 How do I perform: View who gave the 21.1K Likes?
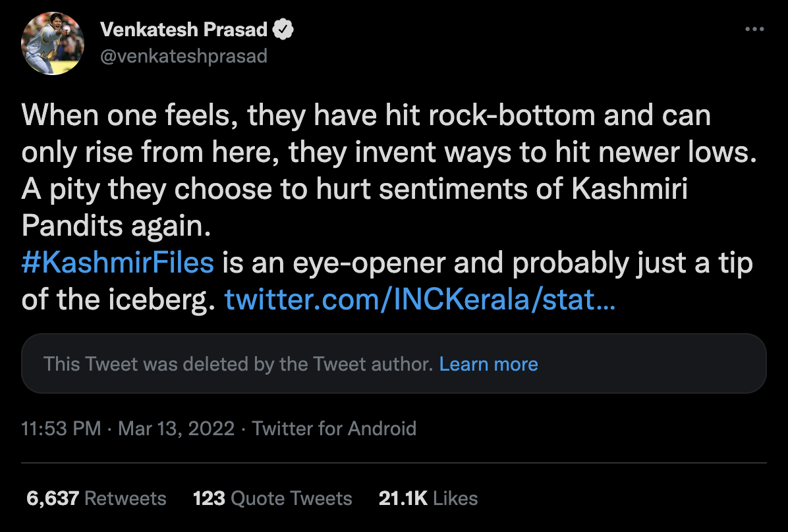(x=428, y=498)
